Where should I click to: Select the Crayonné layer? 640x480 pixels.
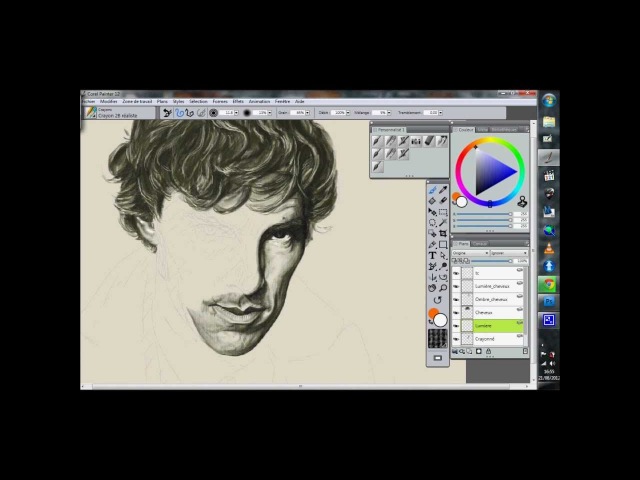(498, 339)
